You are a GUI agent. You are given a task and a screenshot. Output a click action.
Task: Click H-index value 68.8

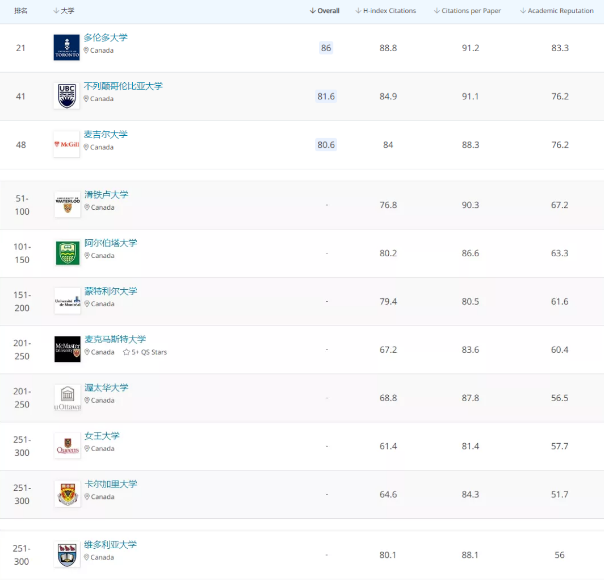click(x=388, y=398)
